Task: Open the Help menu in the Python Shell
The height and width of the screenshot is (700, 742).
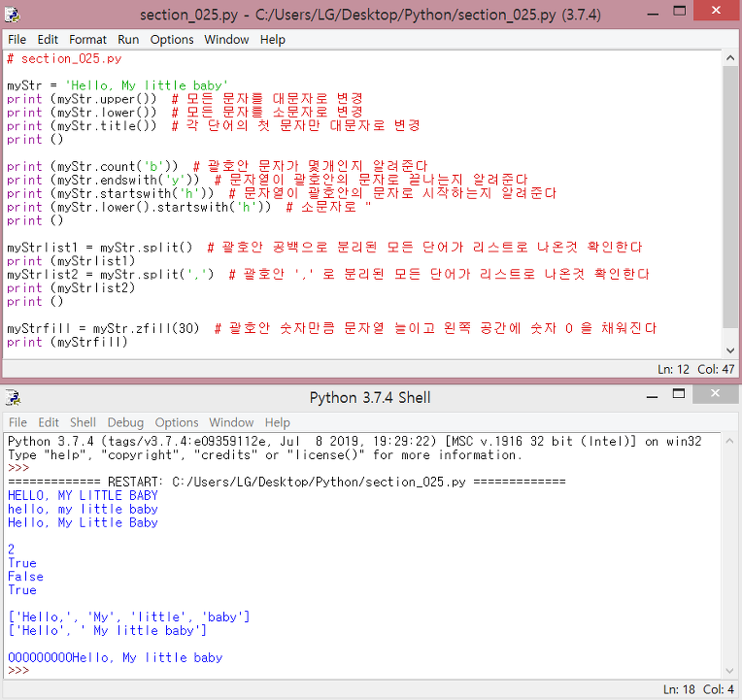Action: [x=278, y=422]
